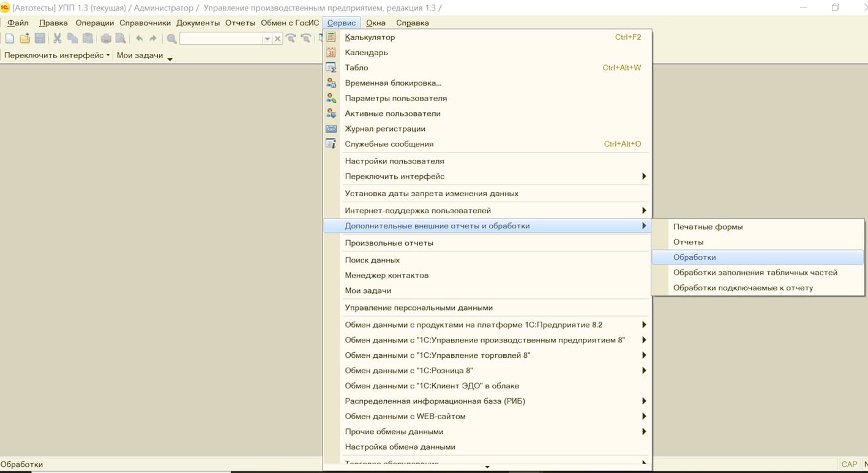Choose Поиск данных menu item
This screenshot has height=473, width=868.
tap(487, 260)
